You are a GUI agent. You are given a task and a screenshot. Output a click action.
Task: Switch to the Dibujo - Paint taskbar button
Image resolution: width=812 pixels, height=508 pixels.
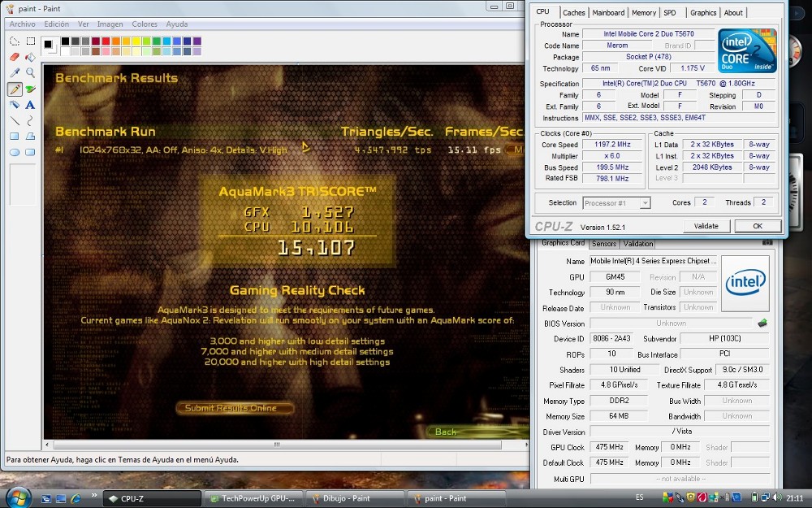pos(354,499)
